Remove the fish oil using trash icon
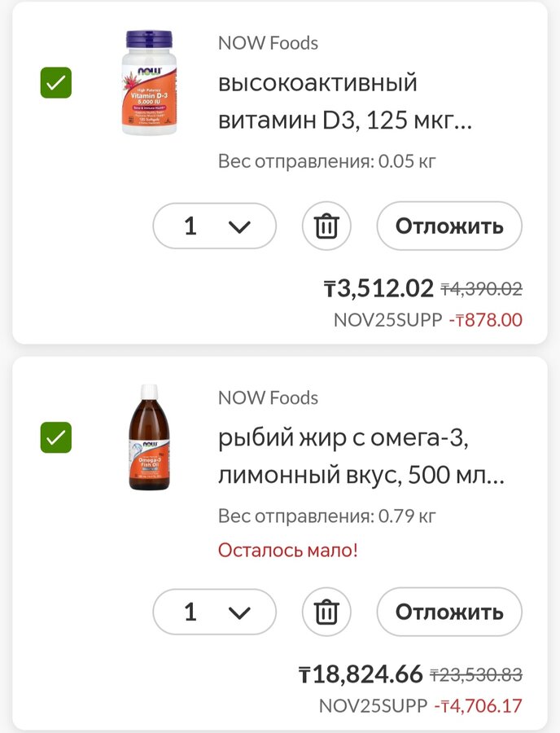560x733 pixels. [326, 612]
